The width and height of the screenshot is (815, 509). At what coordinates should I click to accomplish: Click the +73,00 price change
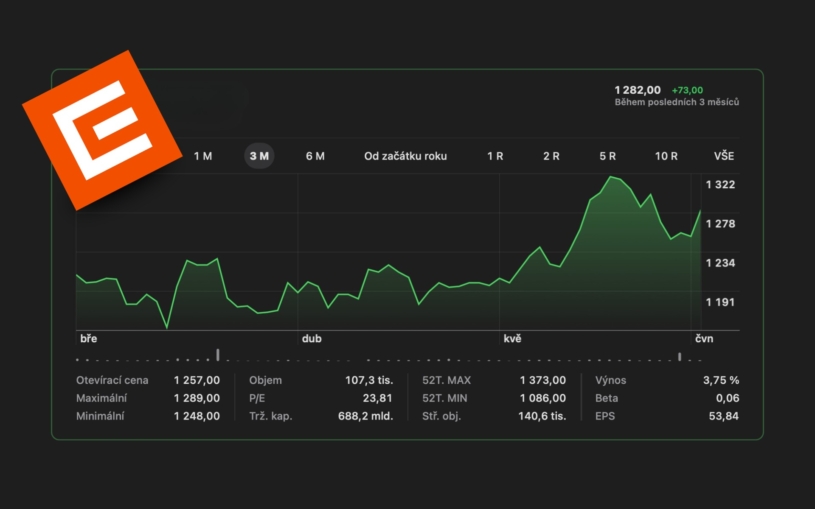click(x=687, y=90)
